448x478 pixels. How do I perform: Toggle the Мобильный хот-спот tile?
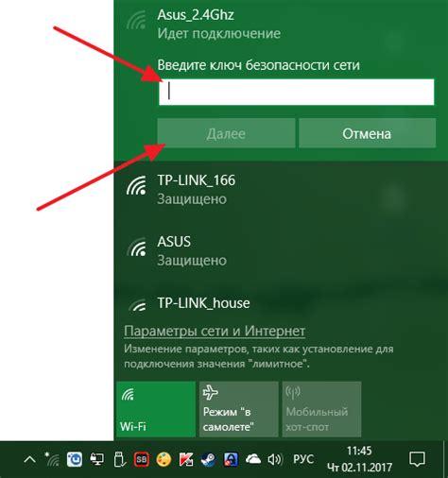[321, 409]
